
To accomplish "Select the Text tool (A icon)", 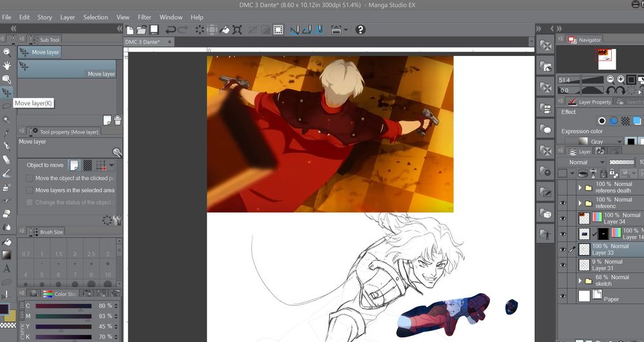I will tap(6, 269).
